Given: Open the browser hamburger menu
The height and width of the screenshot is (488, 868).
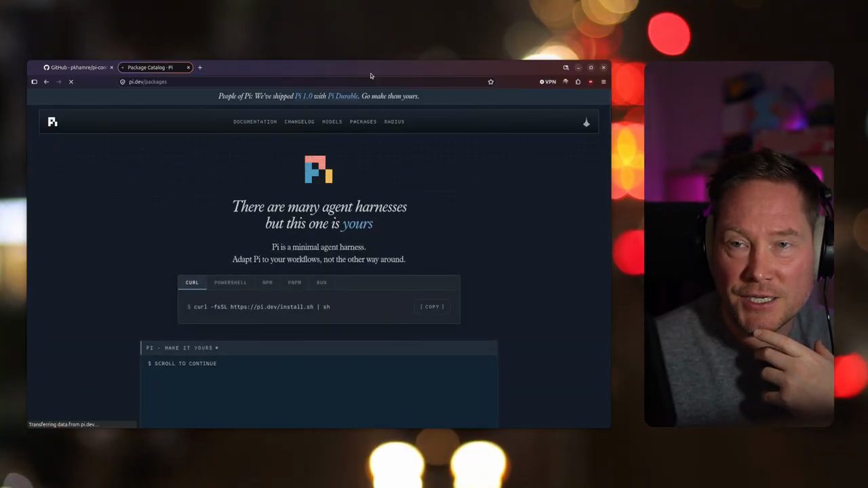Looking at the screenshot, I should [x=604, y=82].
